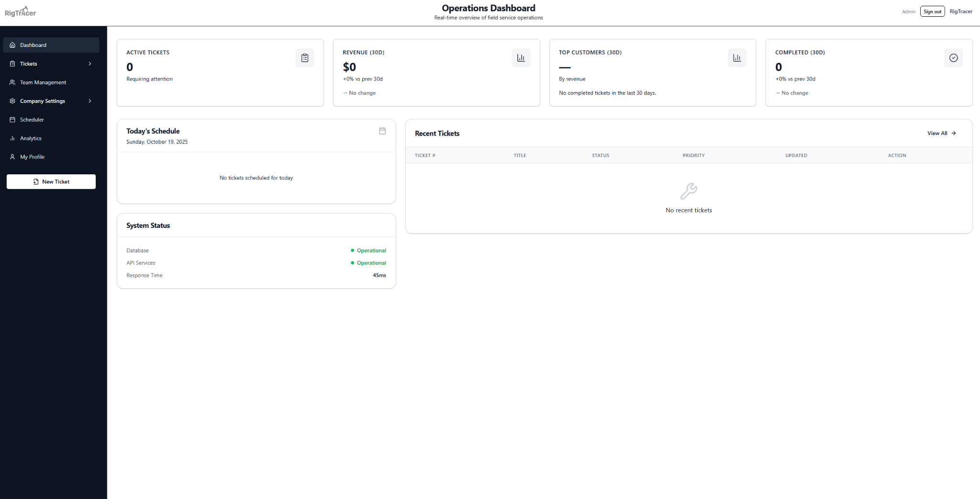
Task: Open My Profile from the sidebar
Action: coord(32,157)
